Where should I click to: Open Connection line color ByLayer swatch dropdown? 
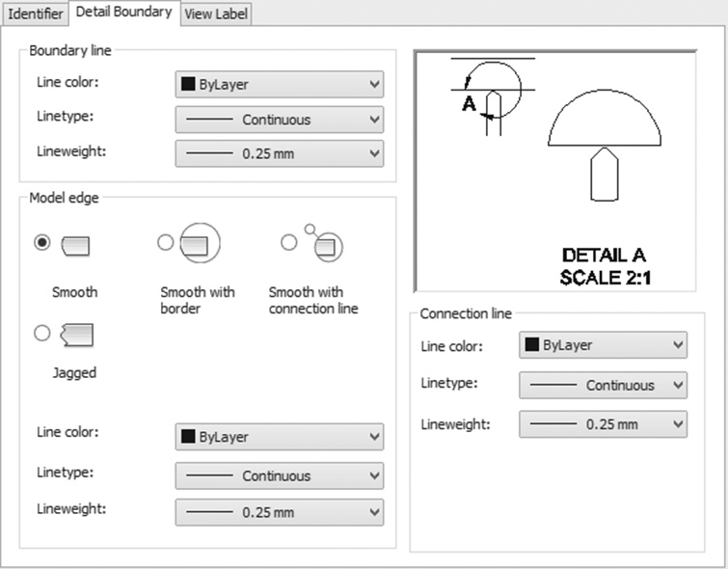(603, 345)
